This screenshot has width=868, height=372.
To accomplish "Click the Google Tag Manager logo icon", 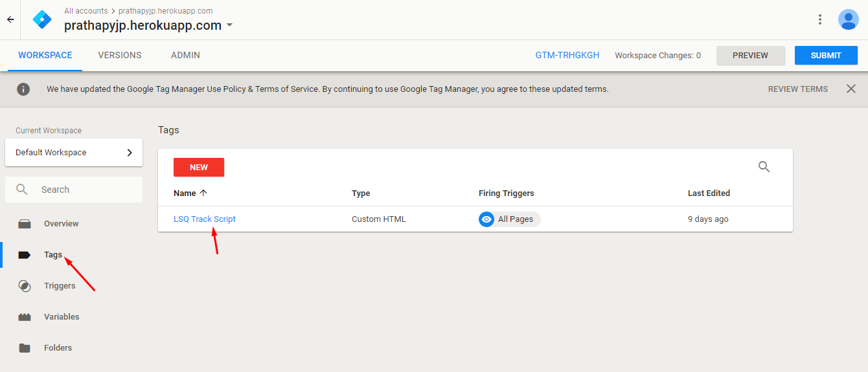I will click(x=42, y=19).
